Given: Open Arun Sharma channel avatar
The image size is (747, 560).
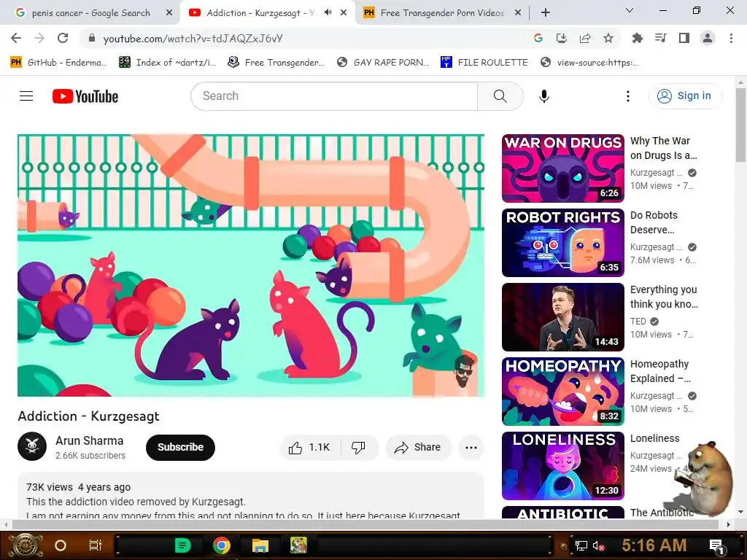Looking at the screenshot, I should click(32, 447).
